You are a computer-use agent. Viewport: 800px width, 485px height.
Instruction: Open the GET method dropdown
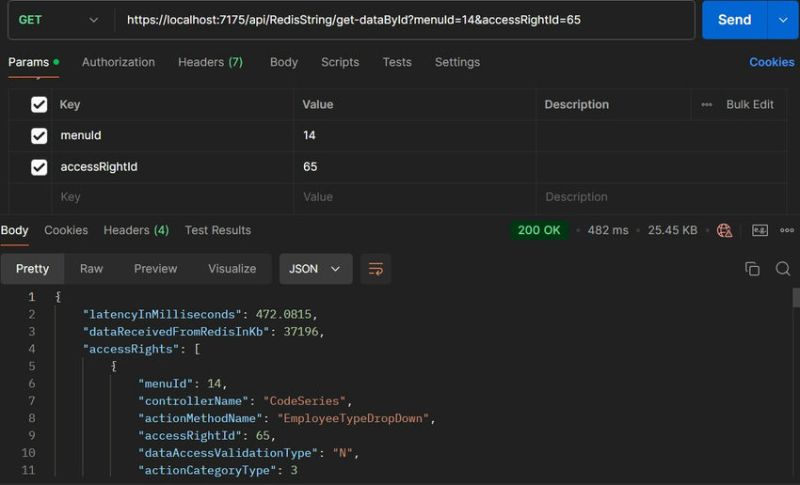pyautogui.click(x=58, y=20)
